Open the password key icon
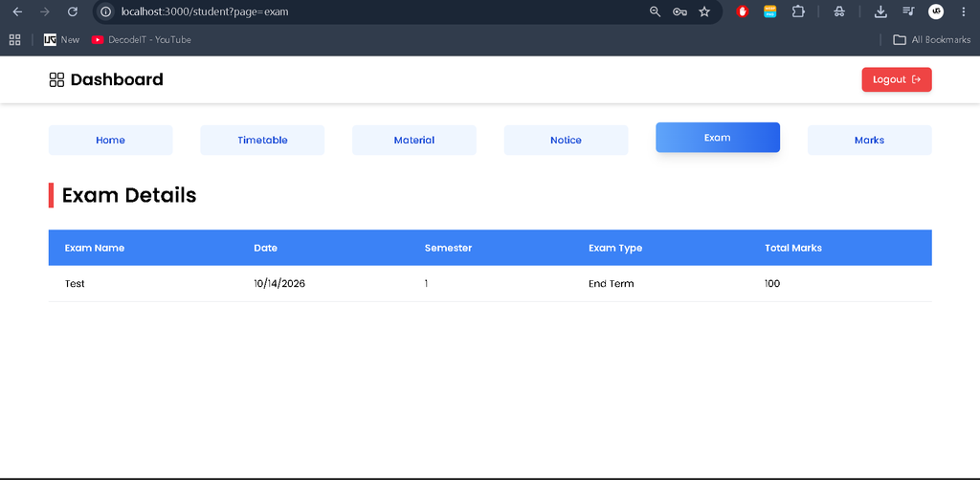The width and height of the screenshot is (980, 480). [680, 11]
